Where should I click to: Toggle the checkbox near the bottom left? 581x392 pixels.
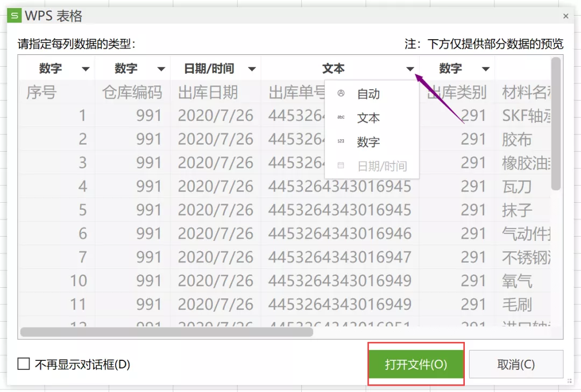pos(23,364)
